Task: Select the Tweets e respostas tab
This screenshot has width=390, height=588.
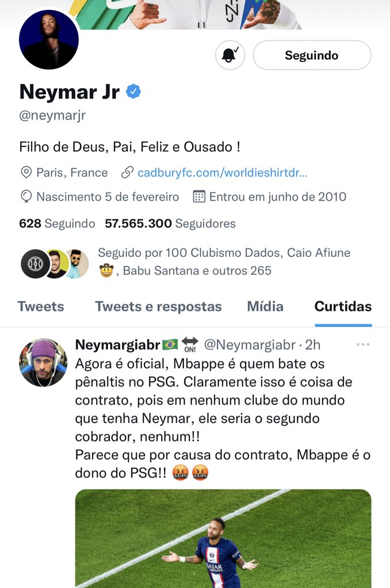Action: click(x=159, y=306)
